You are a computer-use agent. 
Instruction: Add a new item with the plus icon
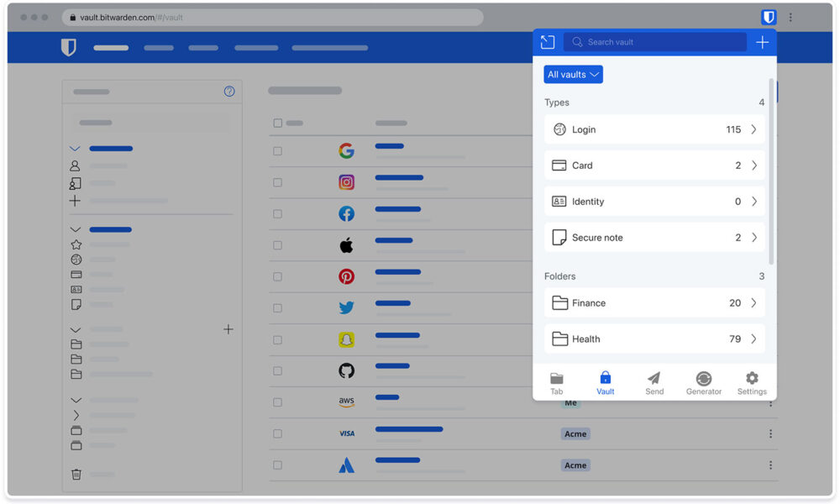762,42
